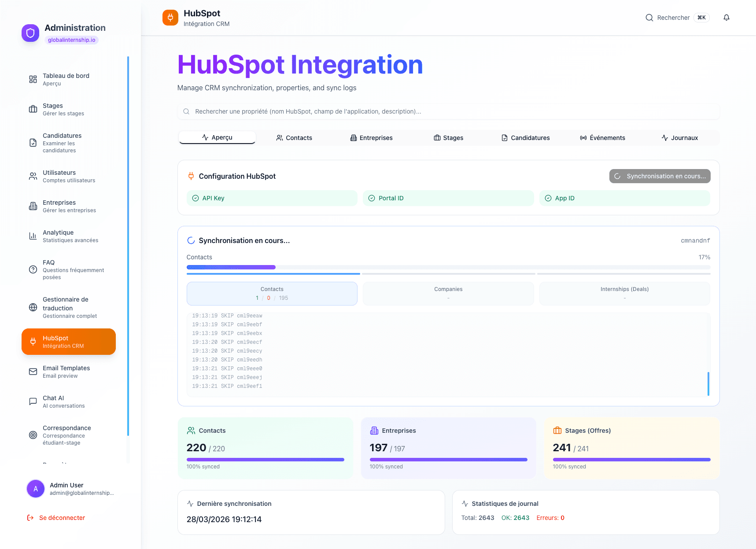
Task: Click the Admin User avatar
Action: pyautogui.click(x=36, y=489)
